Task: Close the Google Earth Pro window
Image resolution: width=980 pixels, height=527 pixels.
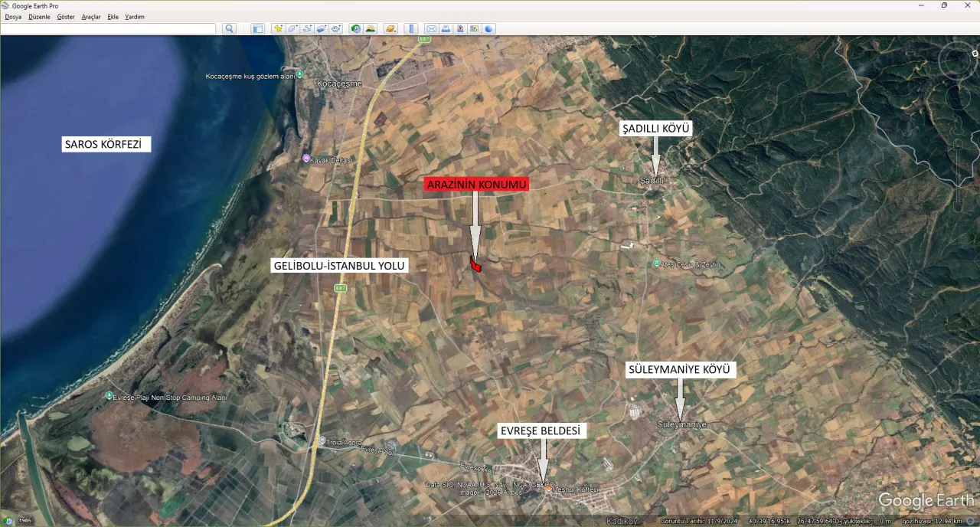Action: point(966,5)
